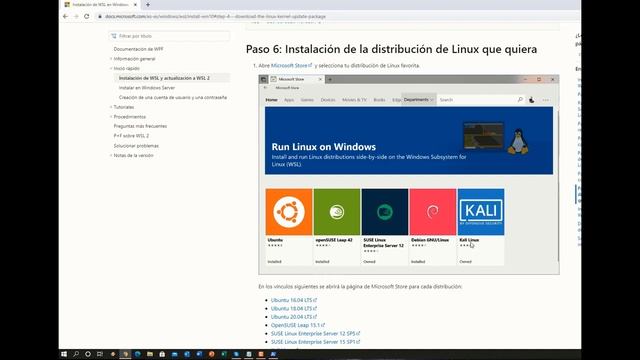Expand the 'Tutoriales' sidebar section
Image resolution: width=640 pixels, height=360 pixels.
(123, 107)
